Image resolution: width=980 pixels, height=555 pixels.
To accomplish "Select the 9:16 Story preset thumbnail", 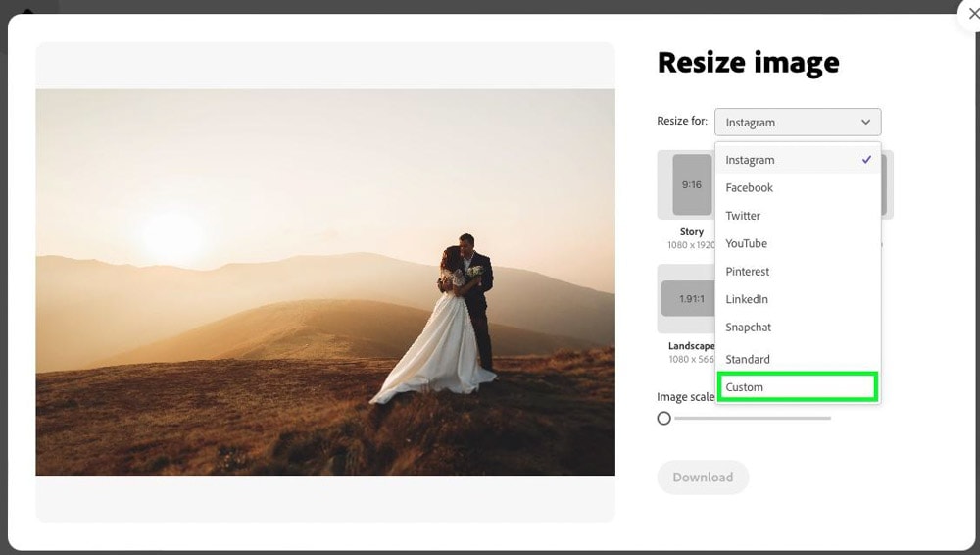I will (x=692, y=184).
